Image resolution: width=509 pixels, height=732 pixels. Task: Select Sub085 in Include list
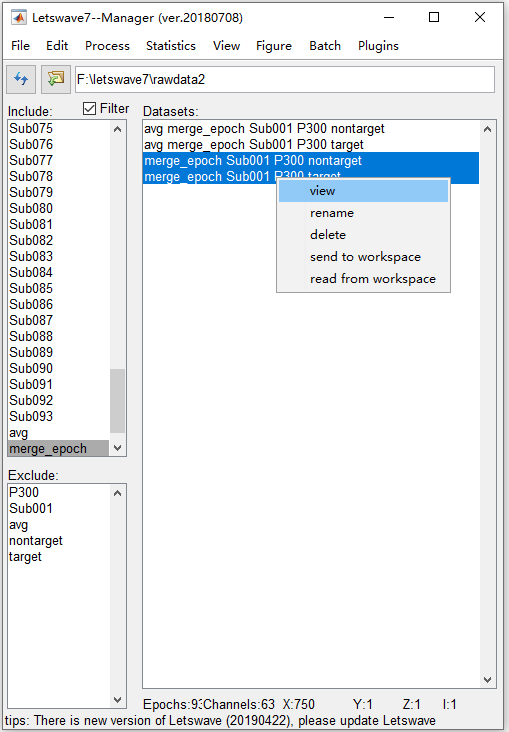(x=59, y=288)
